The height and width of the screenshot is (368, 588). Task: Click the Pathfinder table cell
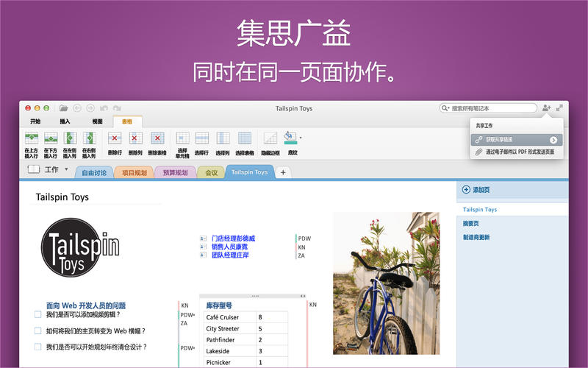230,340
